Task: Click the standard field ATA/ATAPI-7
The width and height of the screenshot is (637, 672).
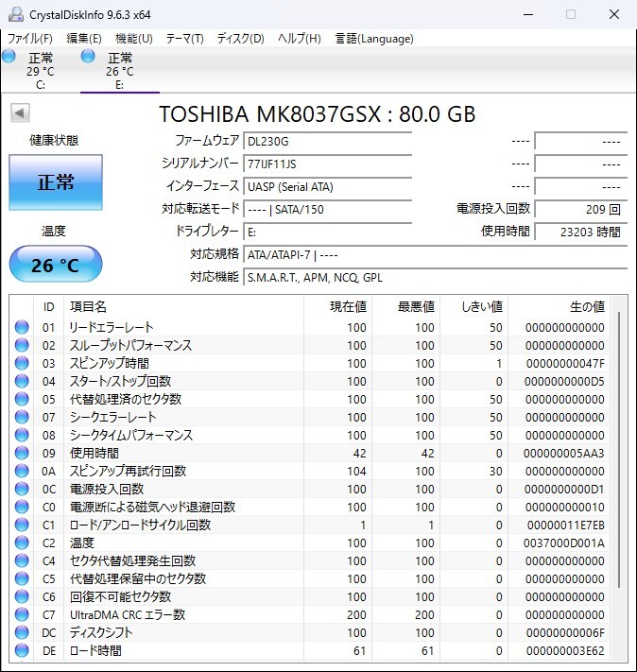Action: [x=435, y=255]
